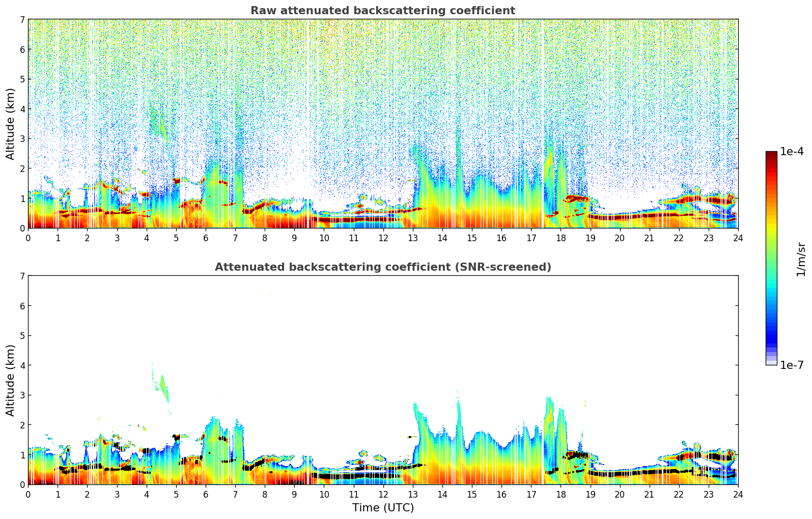Click the 7 km tick on top plot

[22, 19]
